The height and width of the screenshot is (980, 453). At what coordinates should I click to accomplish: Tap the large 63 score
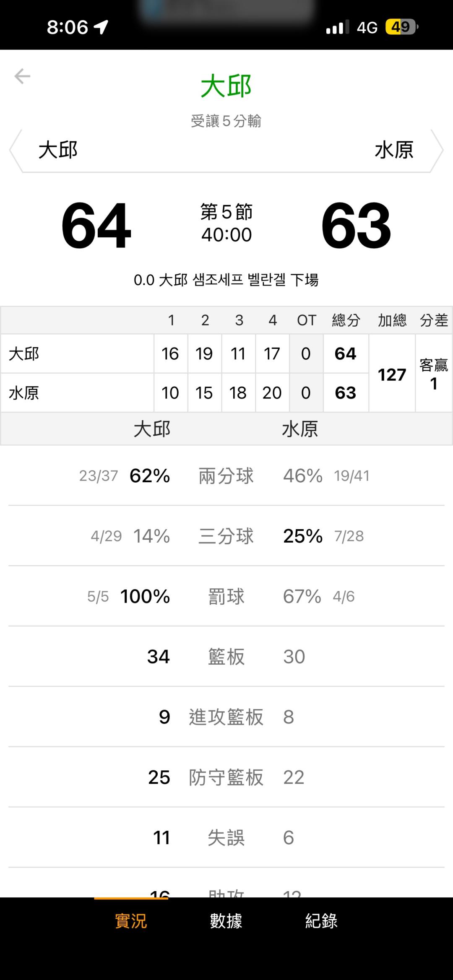click(356, 225)
